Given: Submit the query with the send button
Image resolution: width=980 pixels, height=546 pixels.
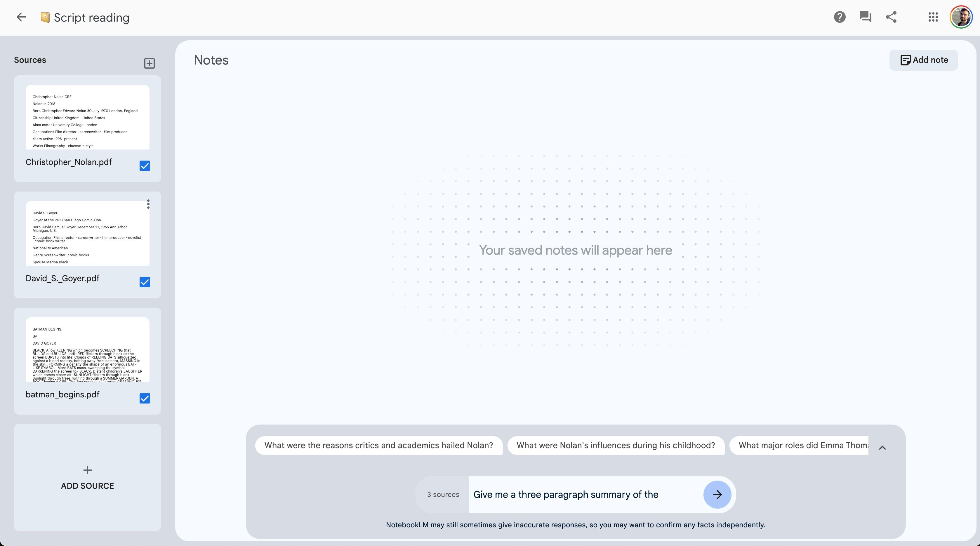Looking at the screenshot, I should pyautogui.click(x=717, y=494).
